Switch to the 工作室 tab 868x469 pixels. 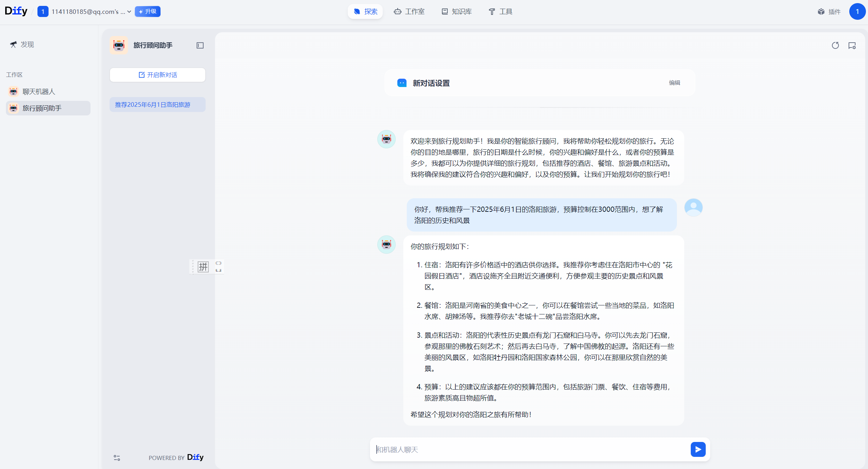click(409, 11)
